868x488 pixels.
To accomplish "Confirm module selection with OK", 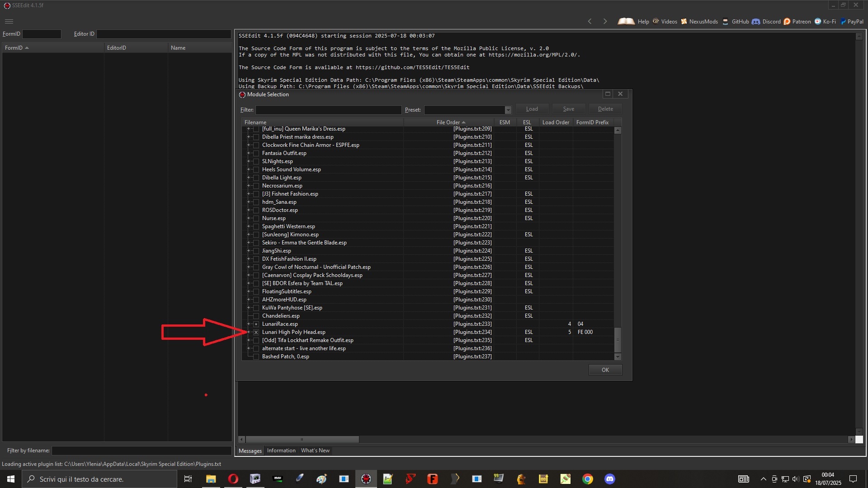I will 605,370.
